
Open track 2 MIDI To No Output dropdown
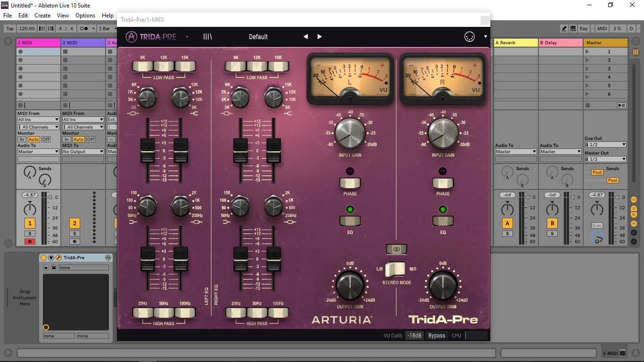(83, 152)
